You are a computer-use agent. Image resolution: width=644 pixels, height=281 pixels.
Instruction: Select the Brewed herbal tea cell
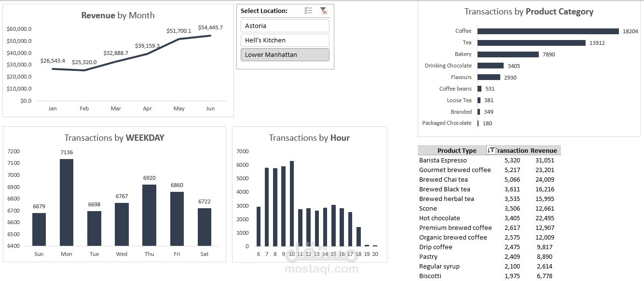[446, 199]
